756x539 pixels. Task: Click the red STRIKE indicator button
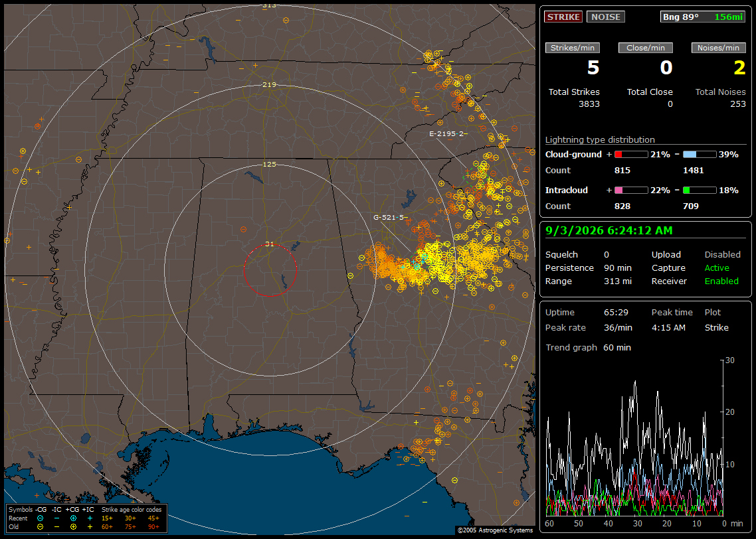coord(563,17)
